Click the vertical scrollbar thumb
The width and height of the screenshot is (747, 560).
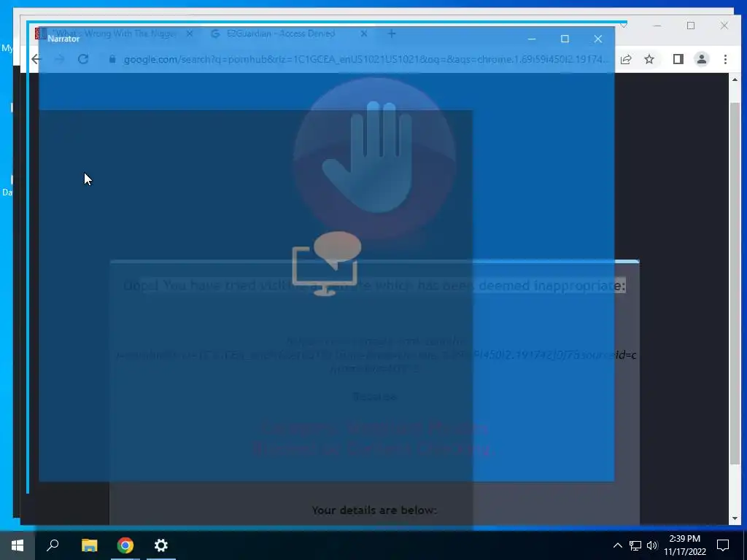[x=735, y=284]
